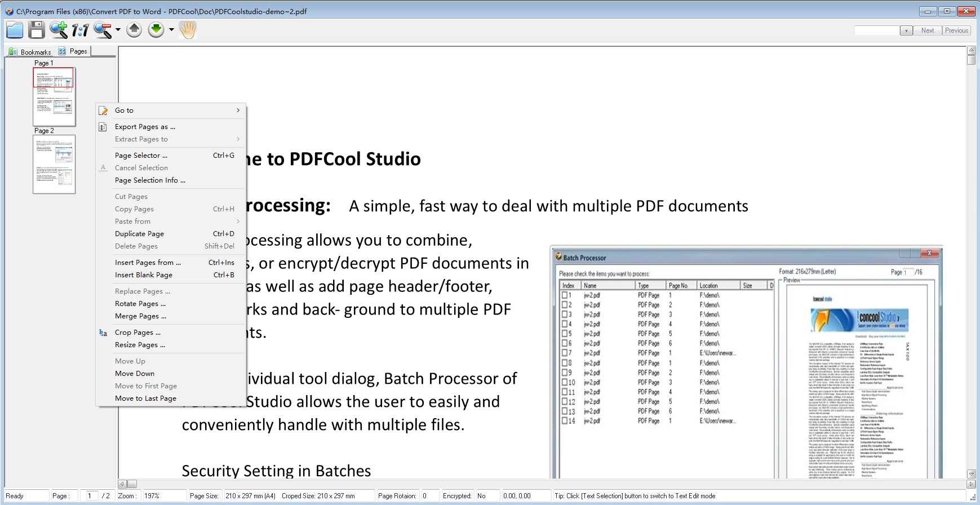Open Page Selection Info entry

[171, 180]
